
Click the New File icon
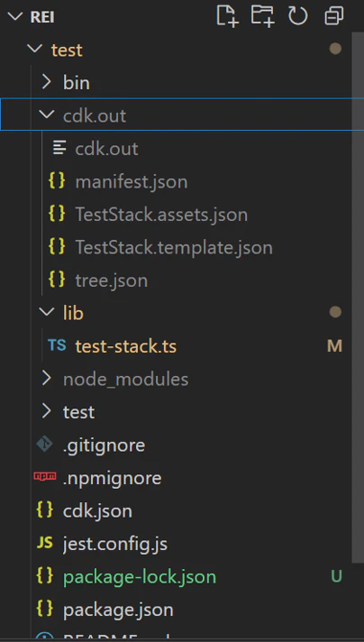(x=227, y=16)
